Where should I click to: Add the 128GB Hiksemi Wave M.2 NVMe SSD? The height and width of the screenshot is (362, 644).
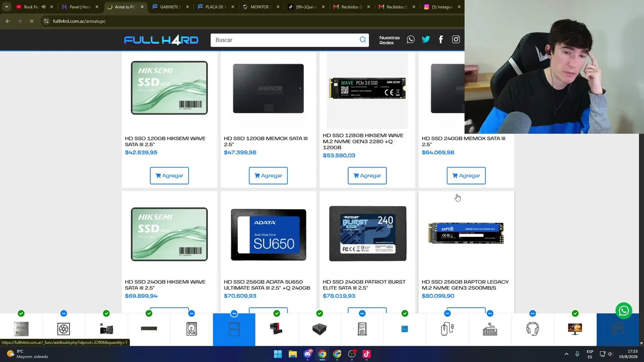point(367,175)
